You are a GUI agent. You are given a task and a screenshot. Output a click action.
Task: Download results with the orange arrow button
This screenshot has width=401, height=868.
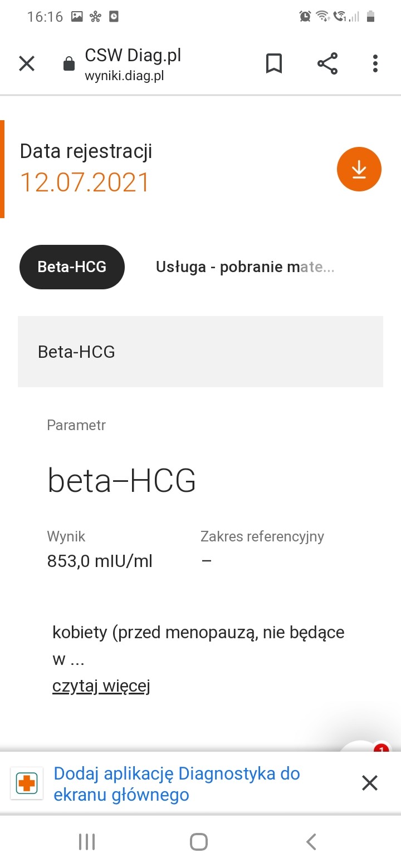359,170
